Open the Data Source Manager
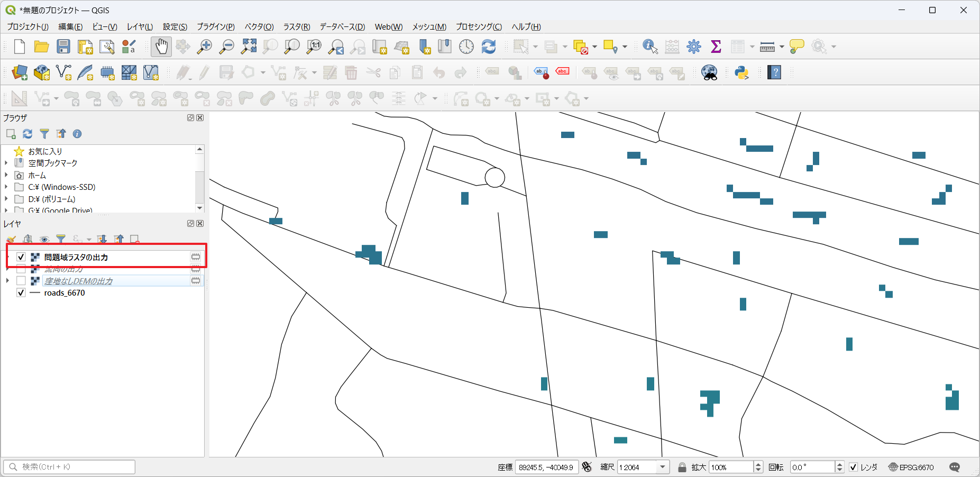The height and width of the screenshot is (477, 980). click(x=20, y=72)
